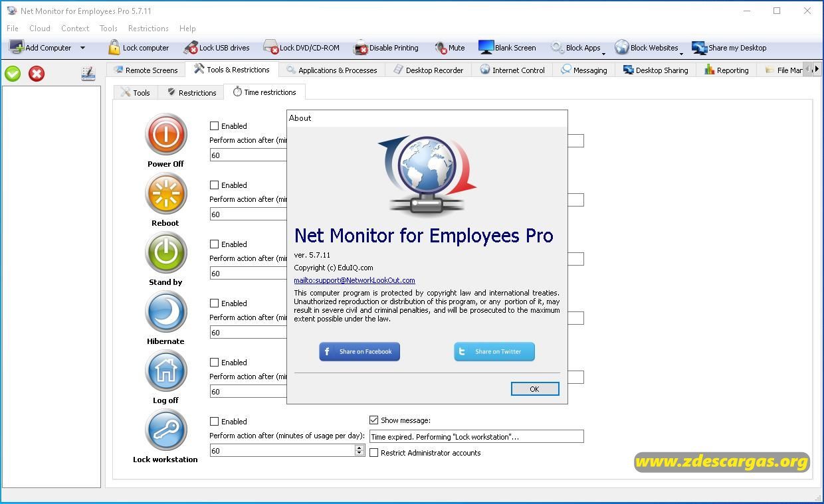Select the Time restrictions sub-tab
Viewport: 824px width, 504px height.
click(x=264, y=92)
